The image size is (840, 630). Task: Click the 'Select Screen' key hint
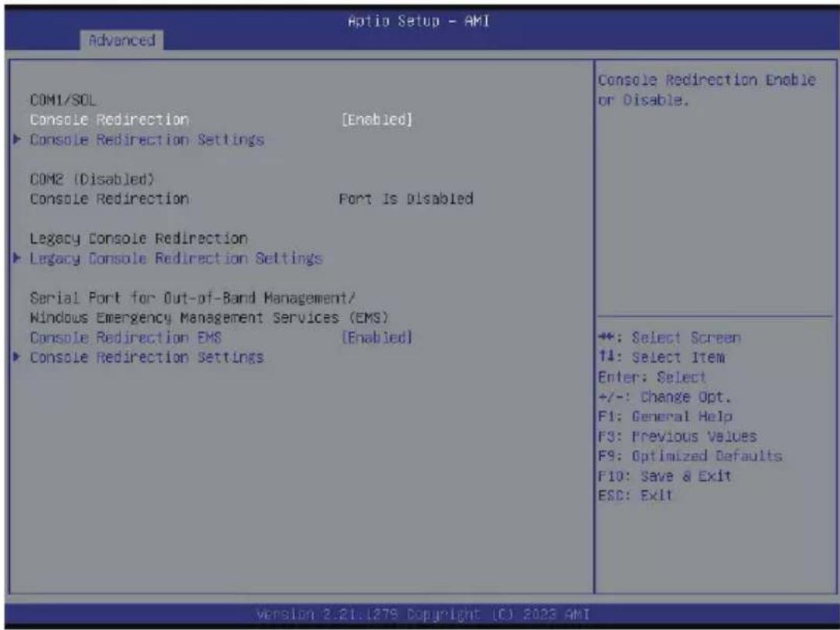pos(670,338)
